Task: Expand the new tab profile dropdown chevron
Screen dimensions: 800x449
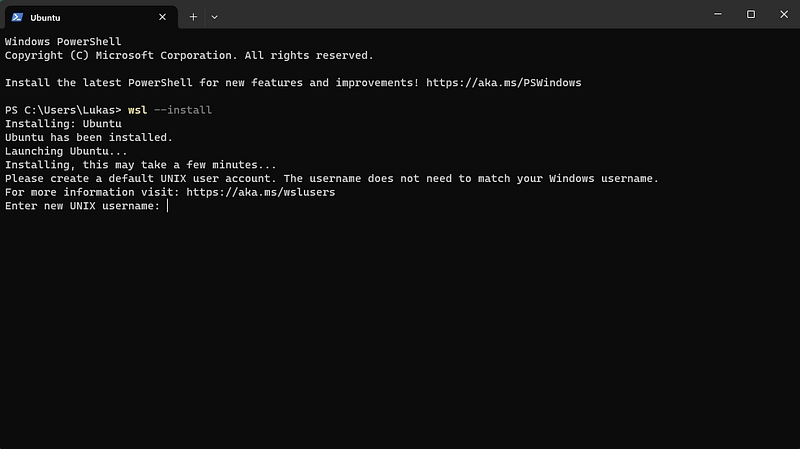Action: 215,17
